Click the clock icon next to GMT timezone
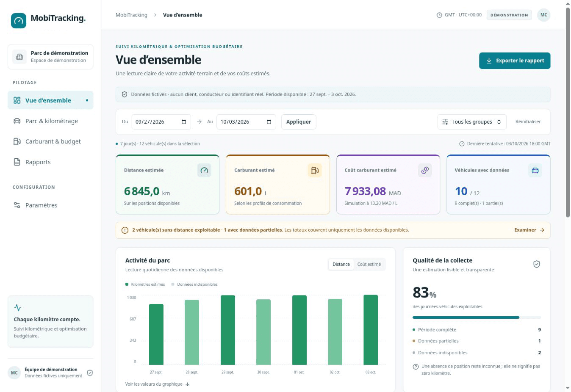The width and height of the screenshot is (571, 392). click(439, 15)
